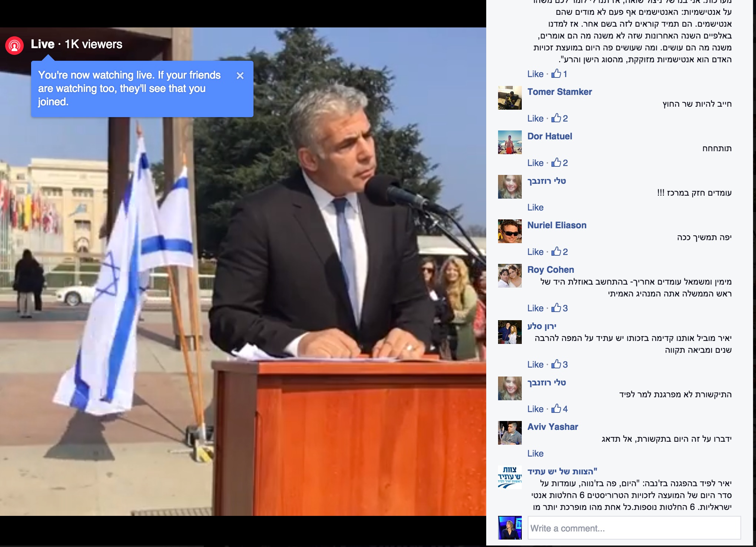Click thumbs-up count under ירון סלע comment
The image size is (756, 547).
tap(565, 365)
